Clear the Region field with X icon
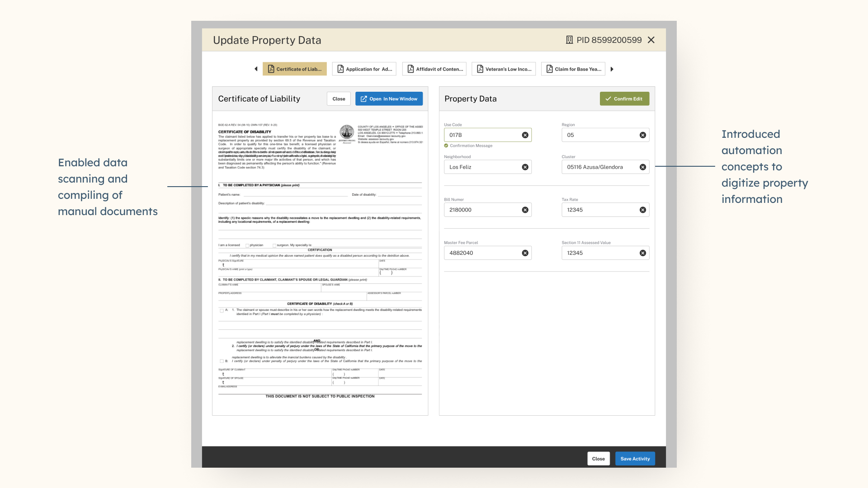Image resolution: width=868 pixels, height=488 pixels. tap(642, 135)
